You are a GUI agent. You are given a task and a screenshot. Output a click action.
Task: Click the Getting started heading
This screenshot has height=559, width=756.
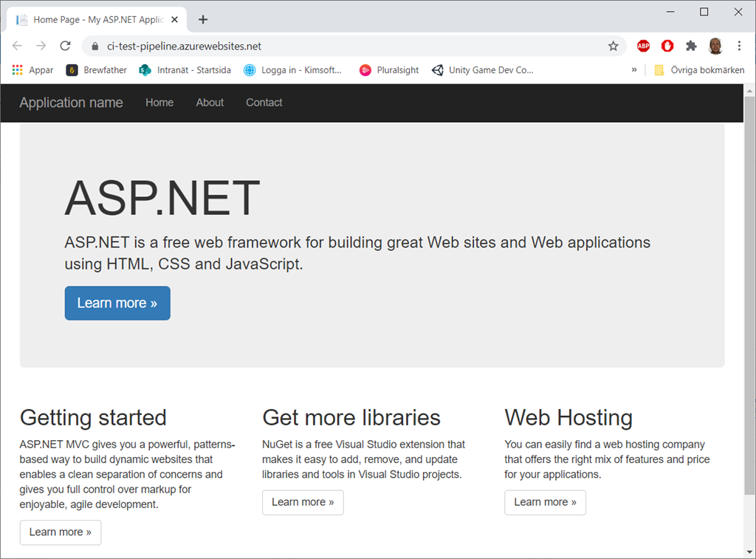click(x=93, y=418)
